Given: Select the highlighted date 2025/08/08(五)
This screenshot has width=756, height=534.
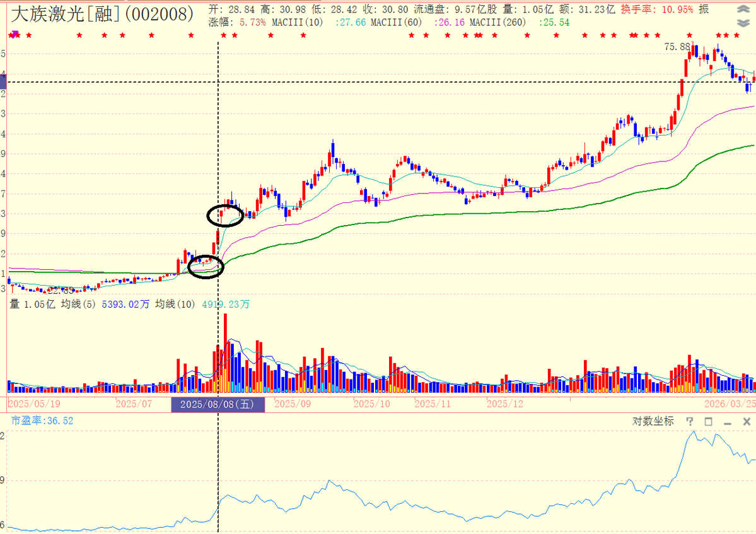Looking at the screenshot, I should (218, 404).
